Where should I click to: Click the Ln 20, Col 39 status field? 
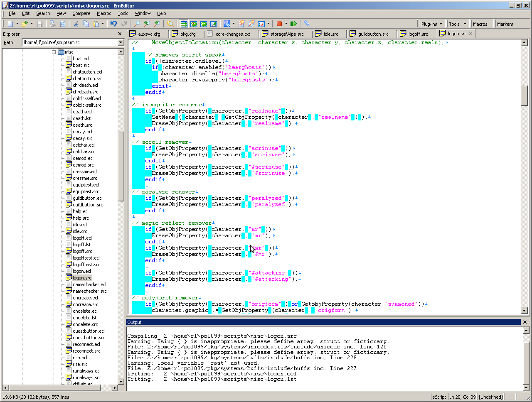tap(462, 397)
